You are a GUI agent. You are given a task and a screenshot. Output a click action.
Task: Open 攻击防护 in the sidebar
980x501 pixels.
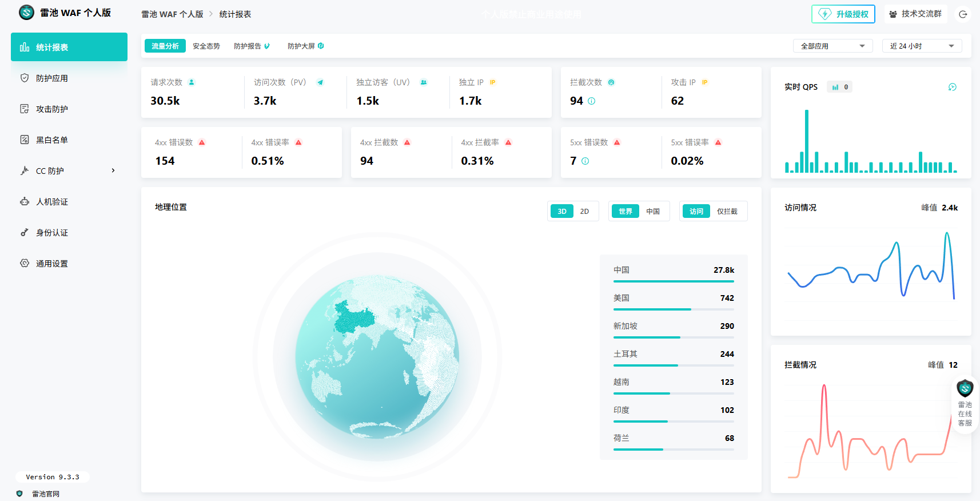click(x=52, y=109)
